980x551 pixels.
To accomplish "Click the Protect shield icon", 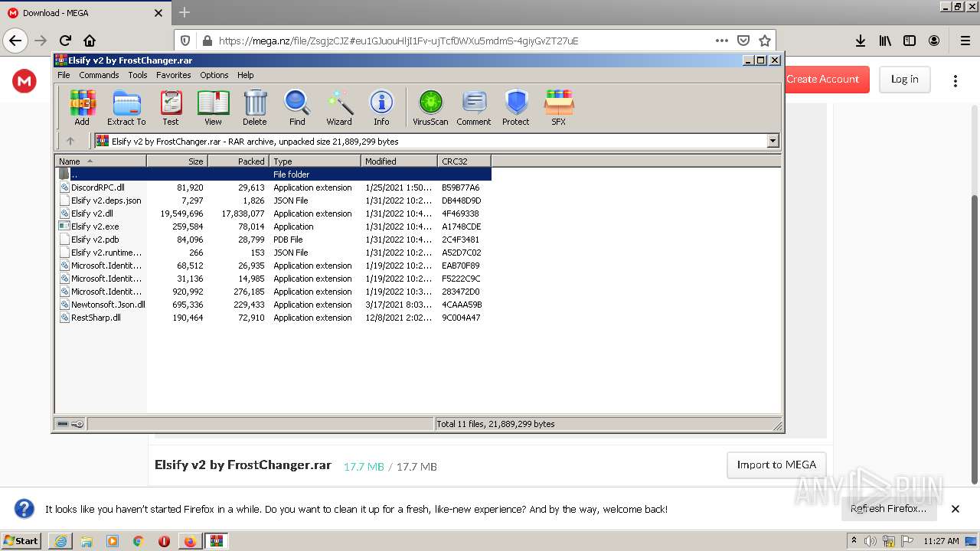I will tap(516, 107).
